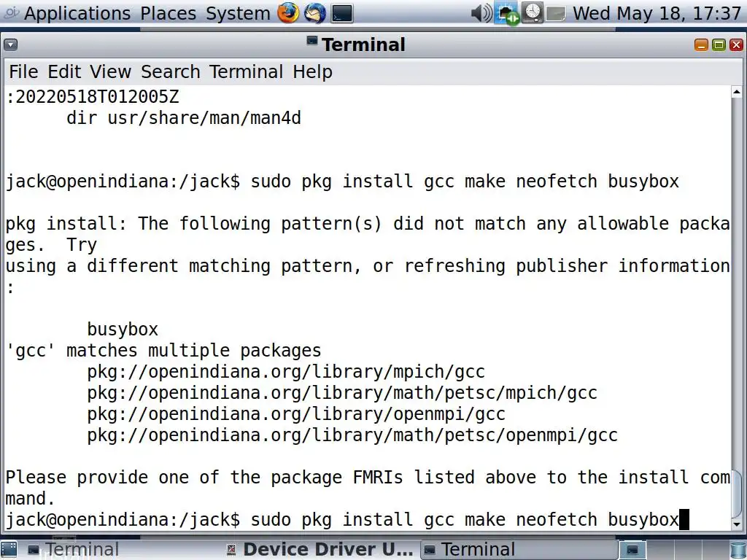The width and height of the screenshot is (747, 560).
Task: Select the workspace switcher's active workspace
Action: (x=632, y=550)
